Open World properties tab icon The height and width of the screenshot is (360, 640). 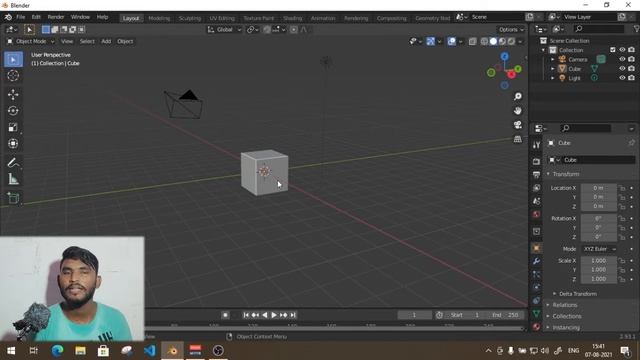[x=536, y=214]
